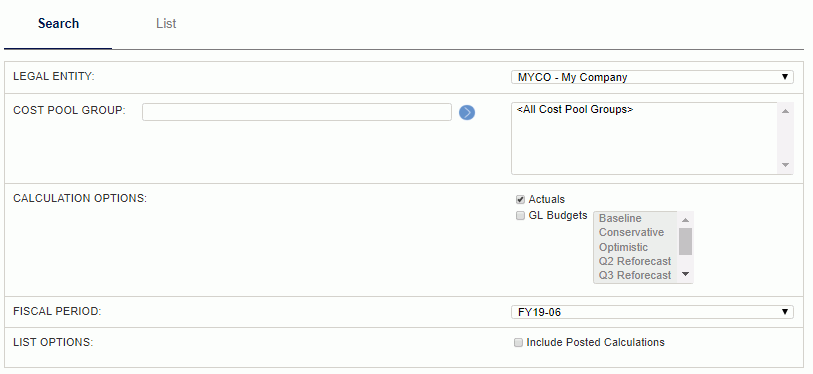Screen dimensions: 813x374
Task: Choose the Baseline budget option
Action: [620, 218]
